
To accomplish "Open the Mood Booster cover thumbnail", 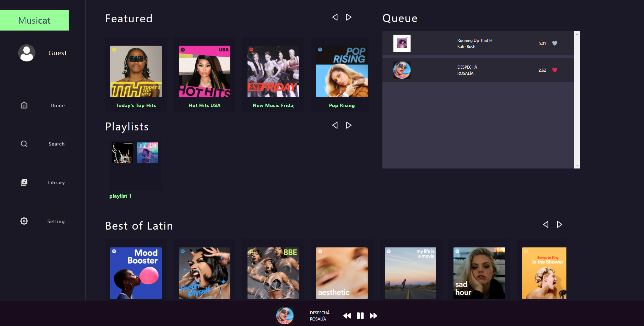I will pos(136,273).
